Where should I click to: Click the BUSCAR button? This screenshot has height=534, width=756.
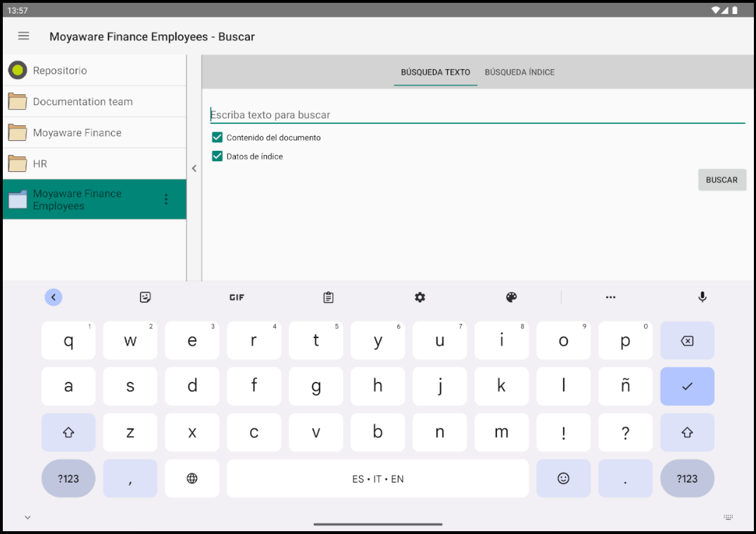click(x=722, y=180)
